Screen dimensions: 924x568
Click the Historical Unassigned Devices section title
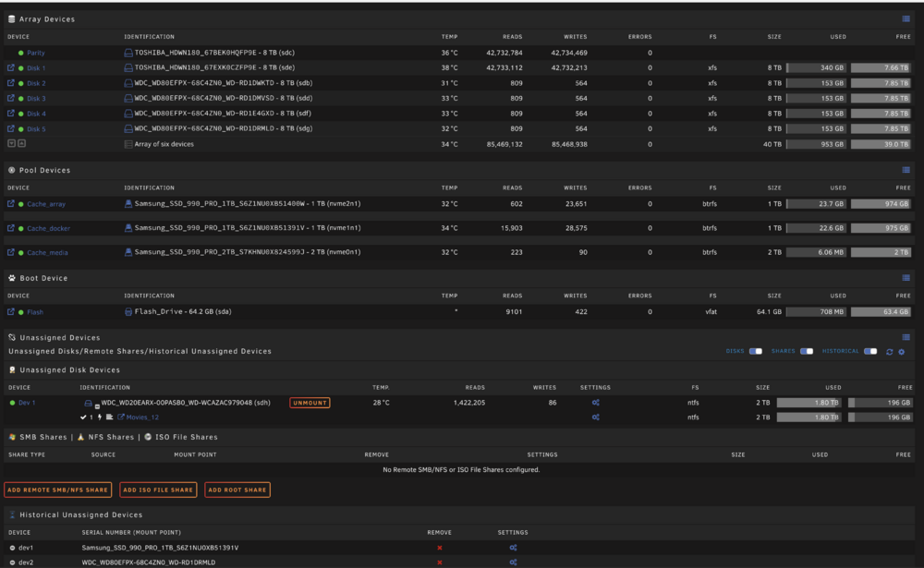[80, 515]
